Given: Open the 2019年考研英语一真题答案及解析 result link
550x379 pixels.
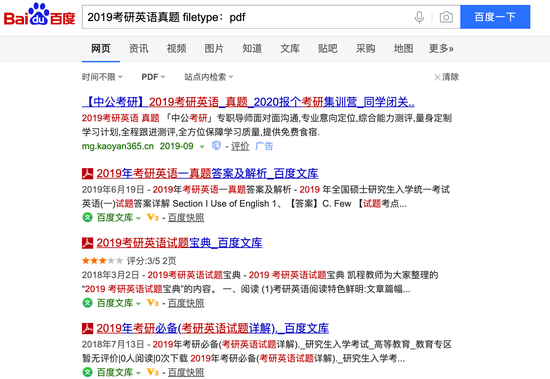Looking at the screenshot, I should [x=207, y=173].
